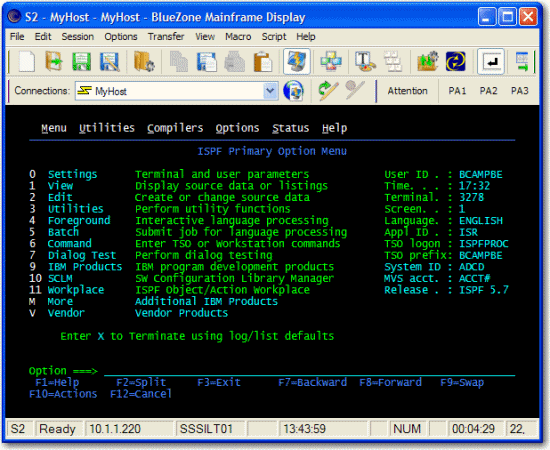Expand the Connections MyHost dropdown

(x=270, y=91)
